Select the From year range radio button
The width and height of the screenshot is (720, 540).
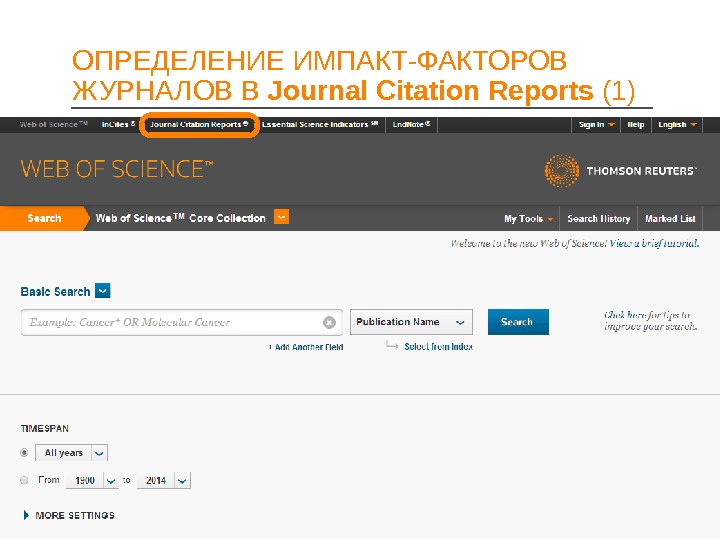(24, 480)
